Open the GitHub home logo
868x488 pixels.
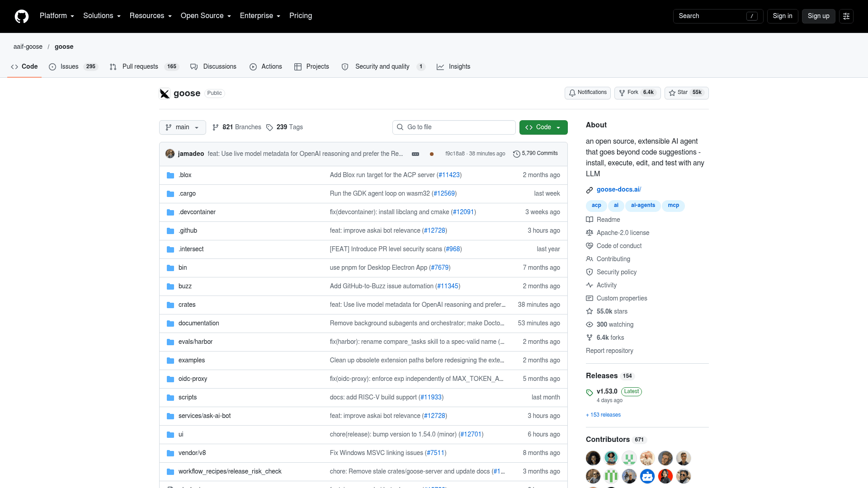(x=22, y=16)
